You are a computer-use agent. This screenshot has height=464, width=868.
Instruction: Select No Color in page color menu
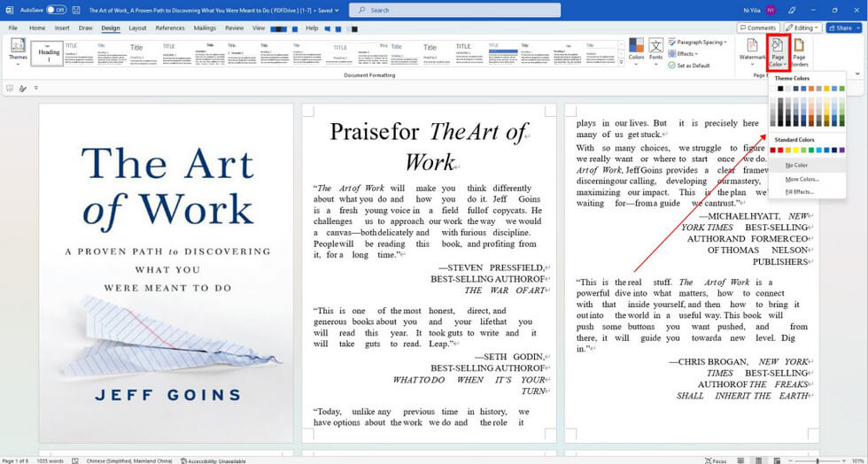point(807,165)
